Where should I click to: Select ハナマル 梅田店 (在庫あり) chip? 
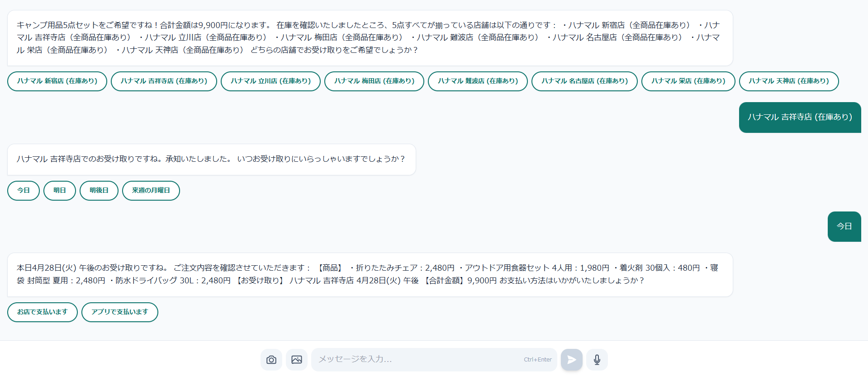pyautogui.click(x=374, y=81)
